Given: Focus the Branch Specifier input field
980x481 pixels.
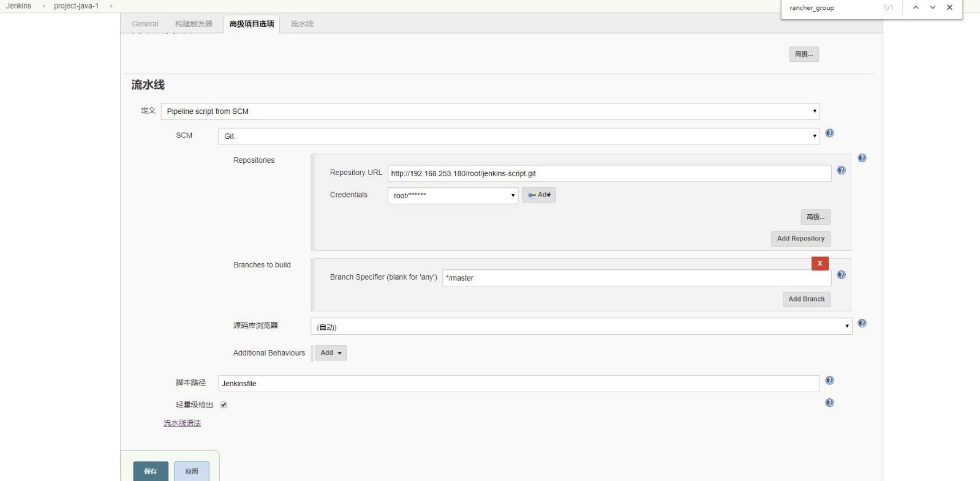Looking at the screenshot, I should 637,278.
